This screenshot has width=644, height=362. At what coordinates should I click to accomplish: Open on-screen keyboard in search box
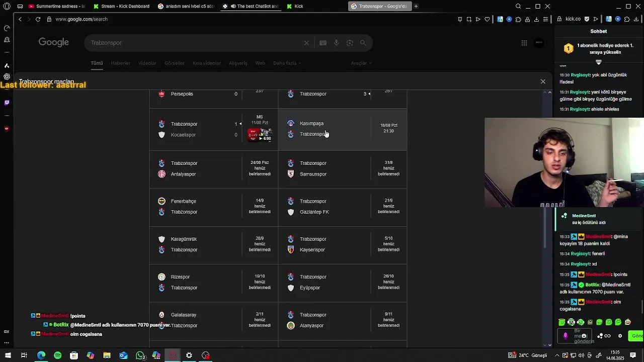click(323, 43)
